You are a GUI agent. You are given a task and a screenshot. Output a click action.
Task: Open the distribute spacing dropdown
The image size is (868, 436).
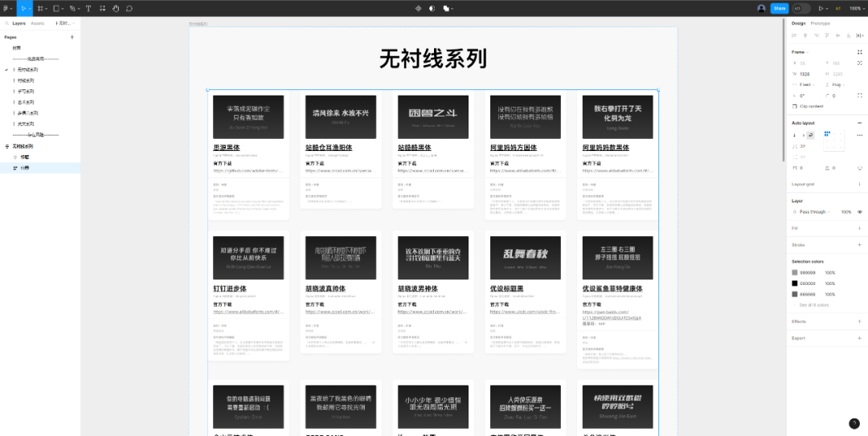860,35
